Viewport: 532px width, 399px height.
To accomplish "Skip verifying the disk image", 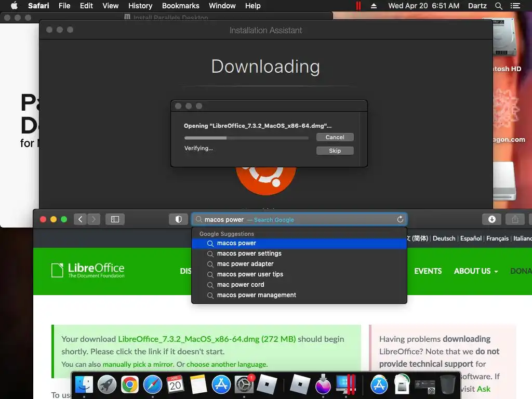I will point(335,151).
